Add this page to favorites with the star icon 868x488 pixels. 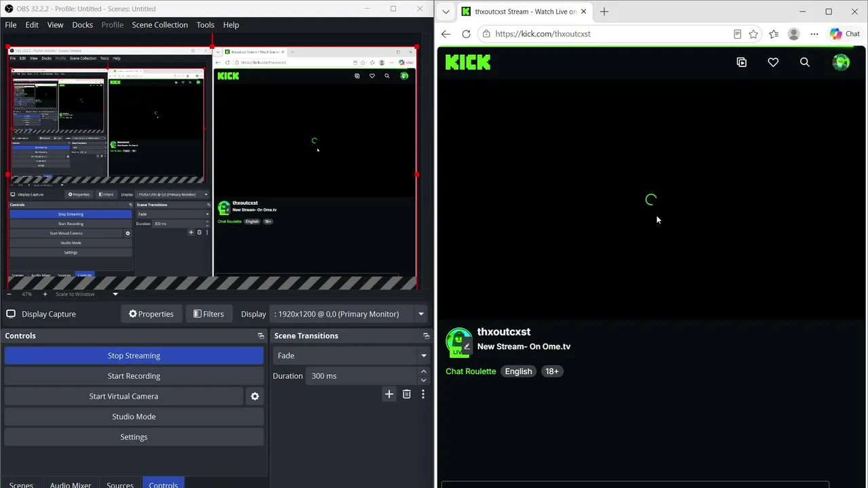coord(753,34)
